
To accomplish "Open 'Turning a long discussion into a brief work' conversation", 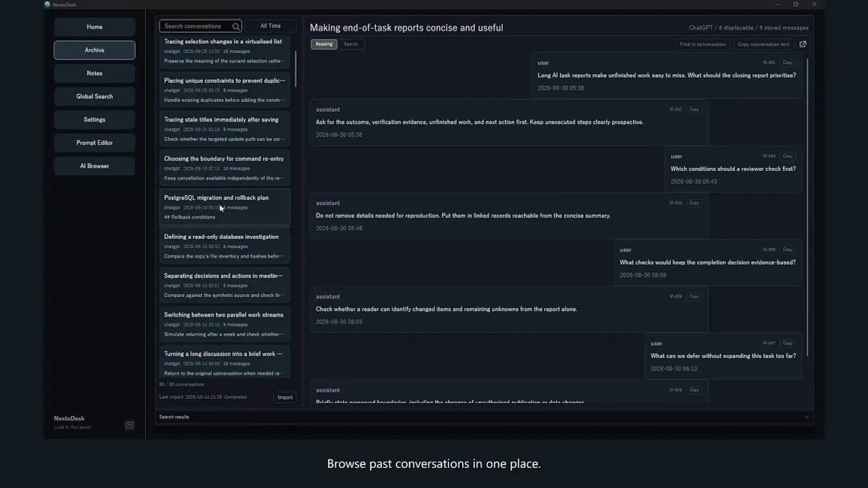I will pyautogui.click(x=225, y=362).
